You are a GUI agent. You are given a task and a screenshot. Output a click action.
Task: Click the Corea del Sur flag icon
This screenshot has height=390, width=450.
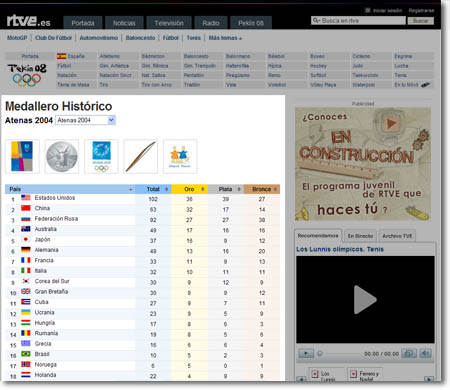tap(26, 281)
